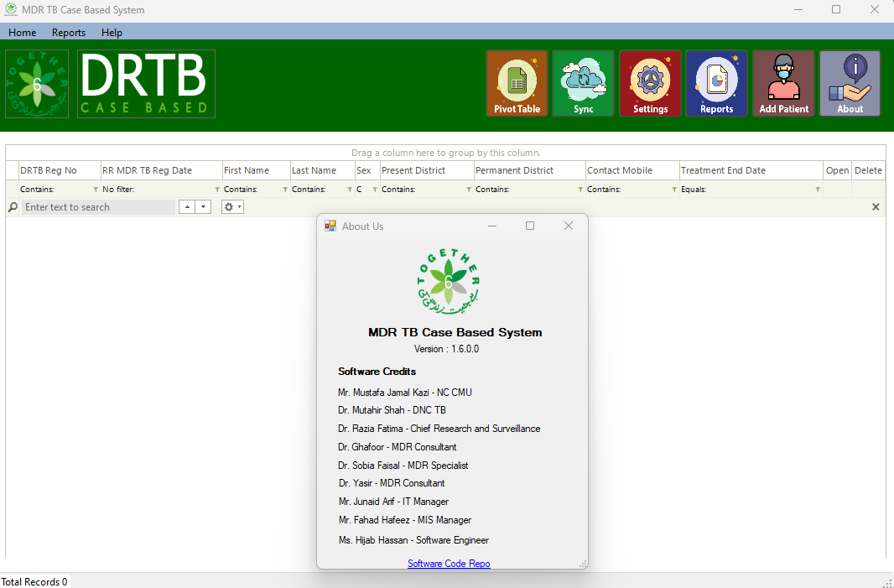
Task: Sort by First Name column header
Action: 256,170
